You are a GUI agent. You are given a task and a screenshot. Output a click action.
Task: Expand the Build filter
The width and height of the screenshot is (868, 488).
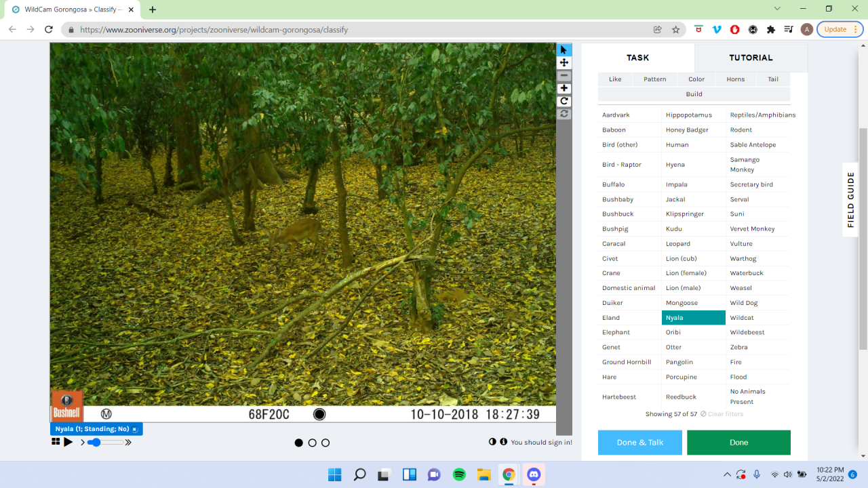pyautogui.click(x=694, y=94)
